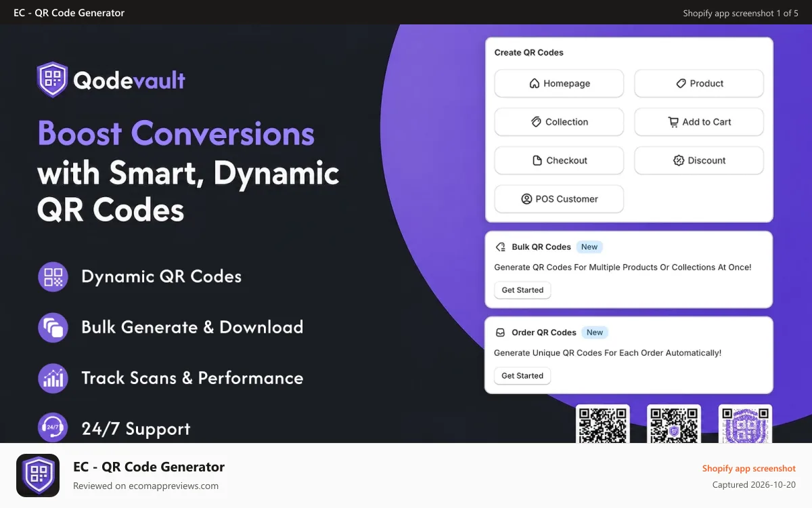
Task: Click the 24/7 Support text
Action: (x=135, y=429)
